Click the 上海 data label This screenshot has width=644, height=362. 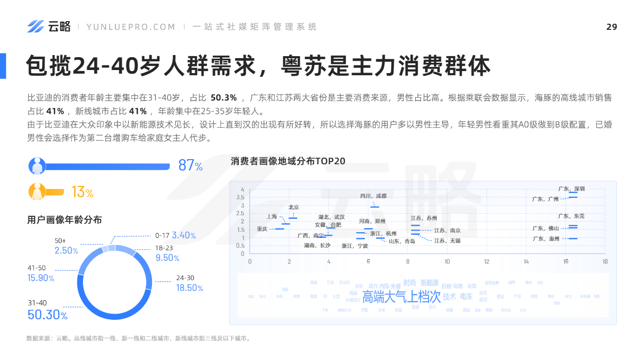pos(272,217)
